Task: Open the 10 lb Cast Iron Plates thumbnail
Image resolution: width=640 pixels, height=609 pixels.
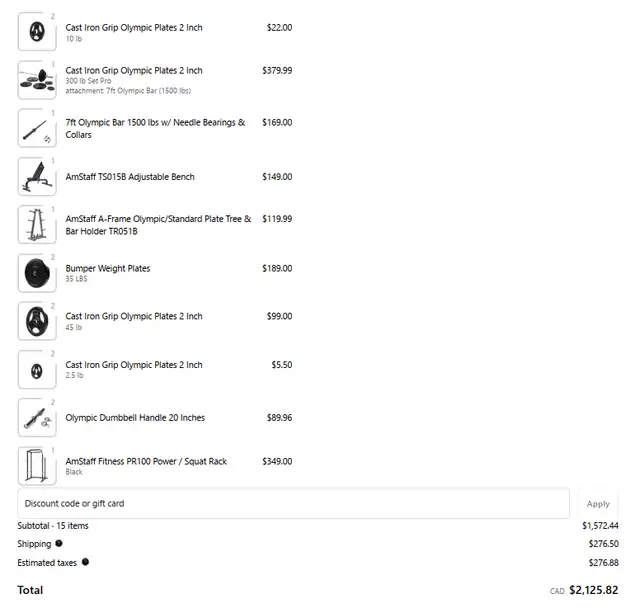Action: click(37, 32)
